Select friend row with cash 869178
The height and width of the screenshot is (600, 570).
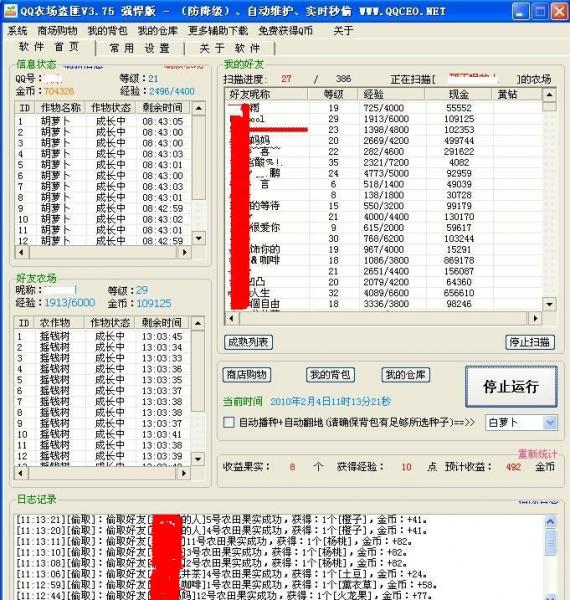pos(384,261)
